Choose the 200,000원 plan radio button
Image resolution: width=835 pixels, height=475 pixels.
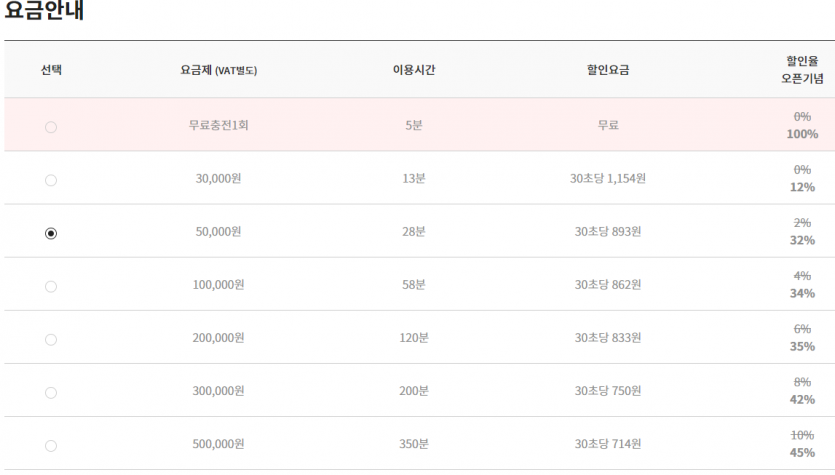pos(51,339)
